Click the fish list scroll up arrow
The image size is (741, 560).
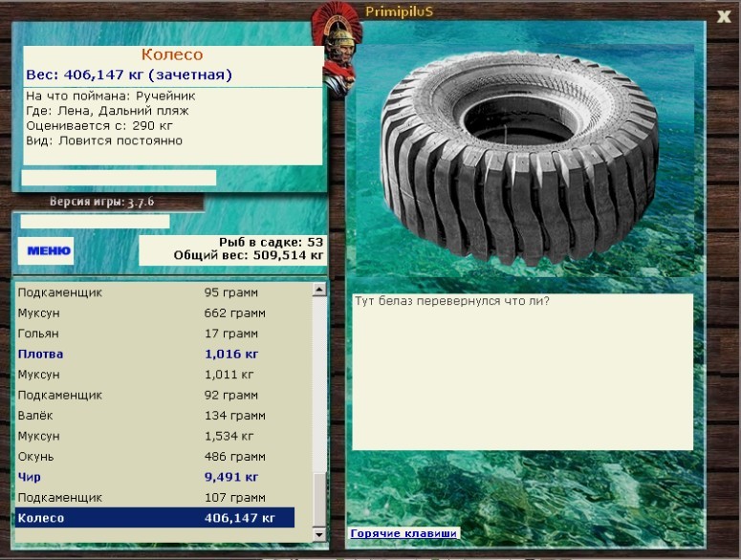pos(319,290)
